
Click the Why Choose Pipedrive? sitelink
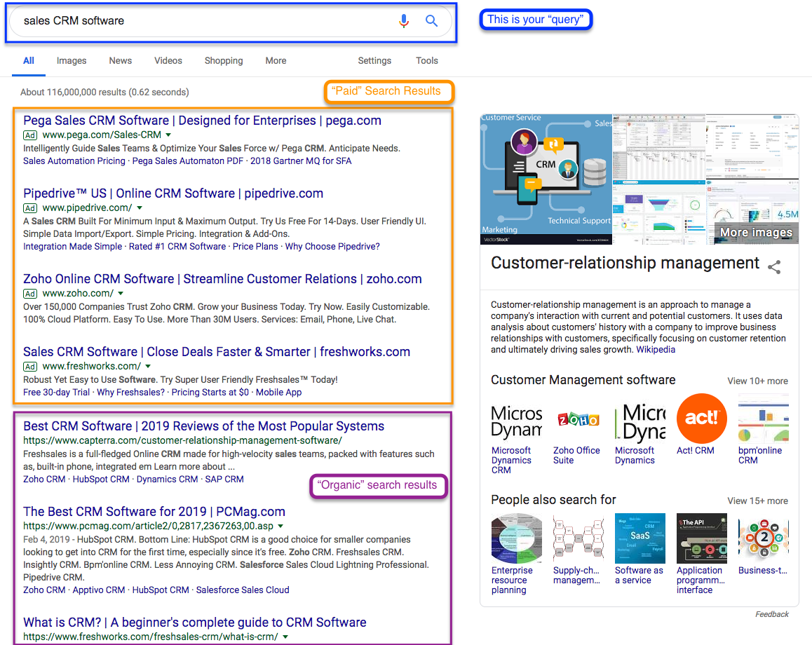pos(332,246)
